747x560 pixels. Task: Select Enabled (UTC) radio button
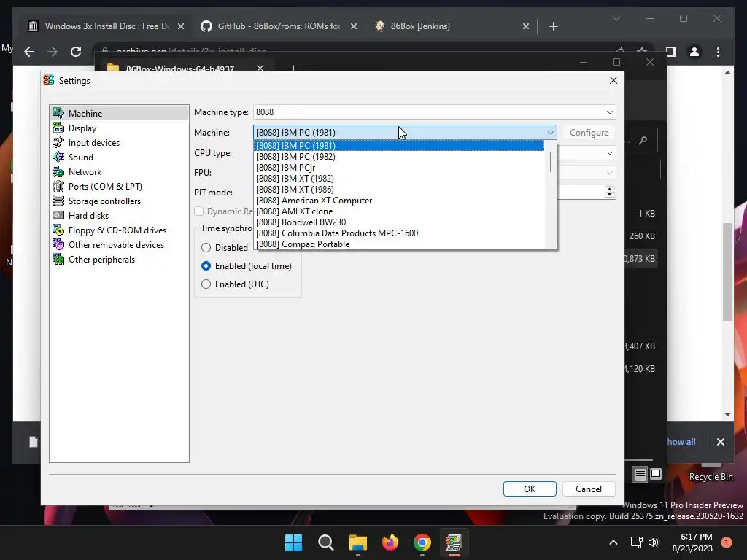[x=206, y=284]
